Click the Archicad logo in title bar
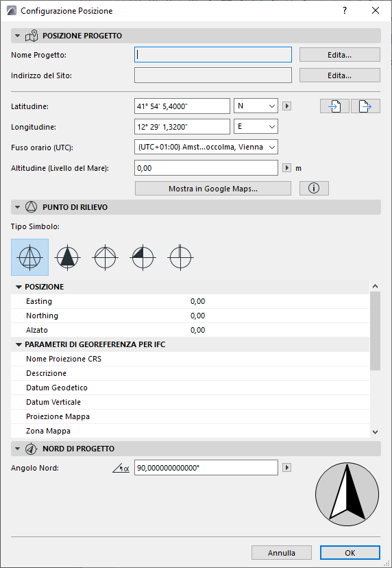Image resolution: width=392 pixels, height=568 pixels. point(12,10)
